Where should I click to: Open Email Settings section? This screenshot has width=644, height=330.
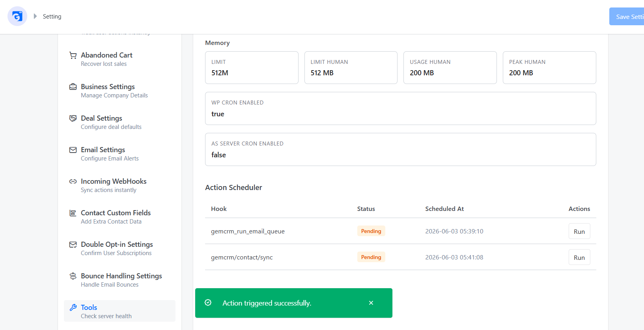pyautogui.click(x=119, y=153)
